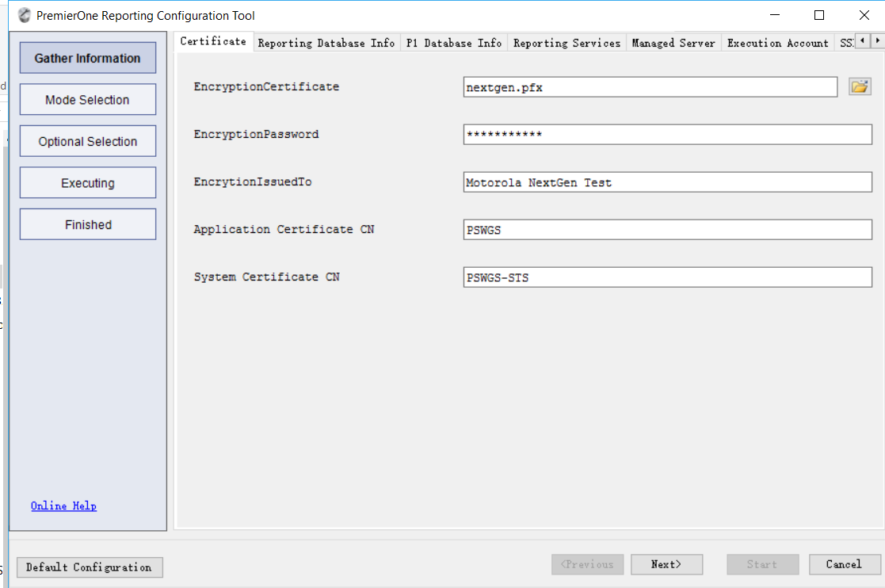Go to the Optional Selection step

(87, 142)
